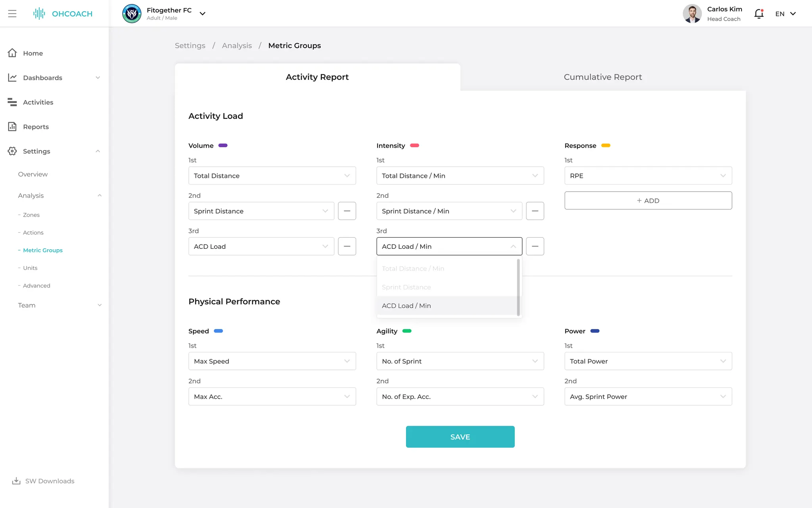812x508 pixels.
Task: Click the purple Volume color swatch
Action: pos(223,146)
